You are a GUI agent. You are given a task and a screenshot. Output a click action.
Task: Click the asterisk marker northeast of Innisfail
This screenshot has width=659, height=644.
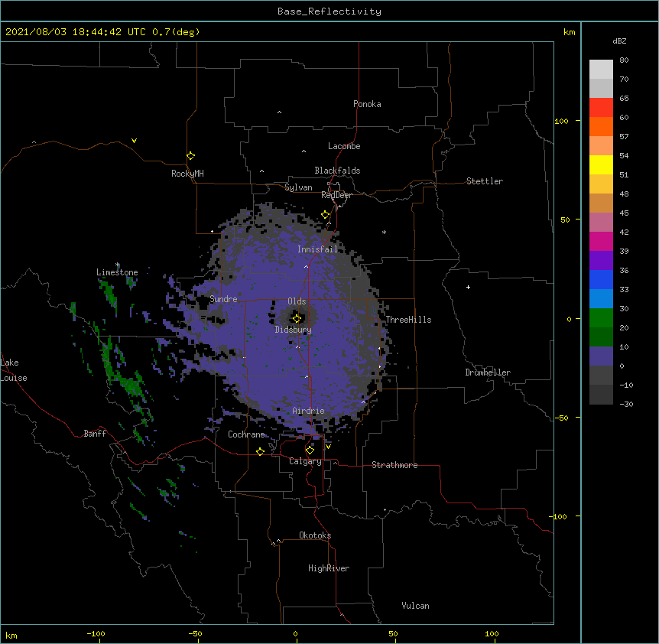[384, 232]
